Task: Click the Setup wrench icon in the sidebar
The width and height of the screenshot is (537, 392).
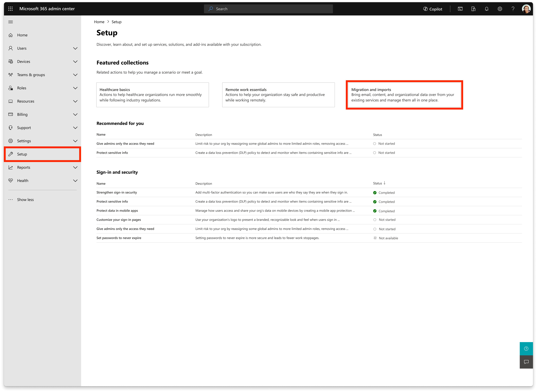Action: tap(11, 154)
